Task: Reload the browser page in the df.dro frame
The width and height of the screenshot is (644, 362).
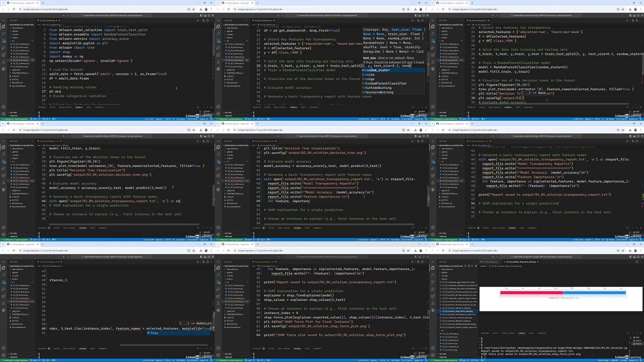Action: click(14, 9)
